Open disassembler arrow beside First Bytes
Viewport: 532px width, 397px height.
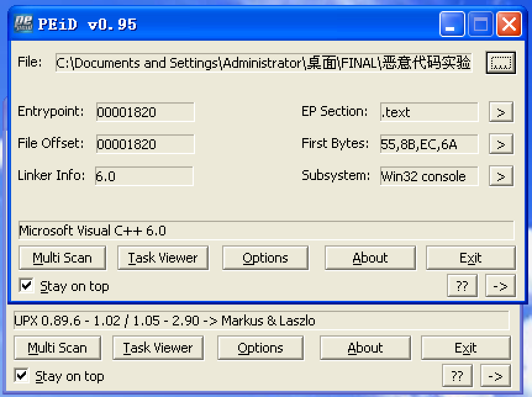click(x=501, y=144)
